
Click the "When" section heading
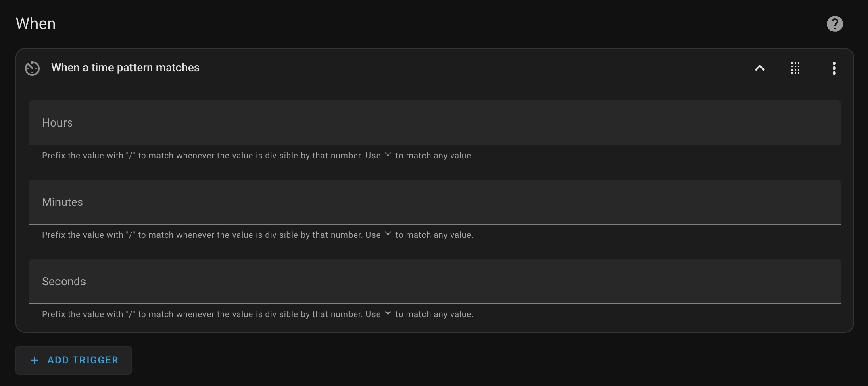(x=35, y=24)
